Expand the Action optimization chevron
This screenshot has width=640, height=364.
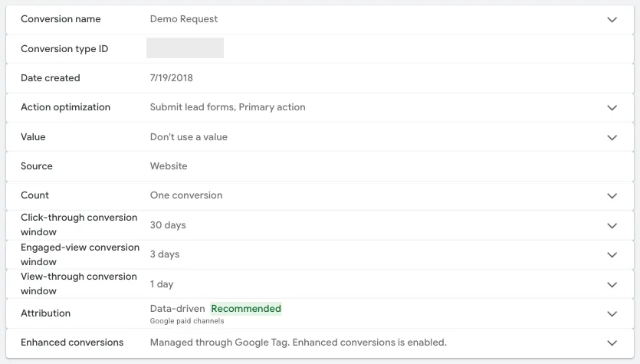pos(612,108)
